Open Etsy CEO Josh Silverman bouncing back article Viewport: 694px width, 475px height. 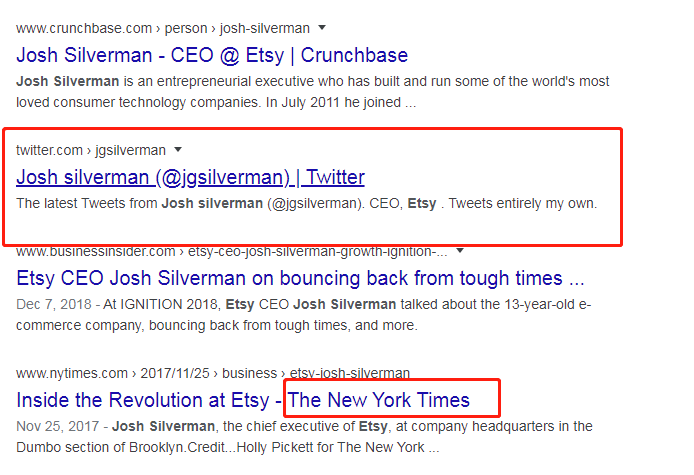300,278
